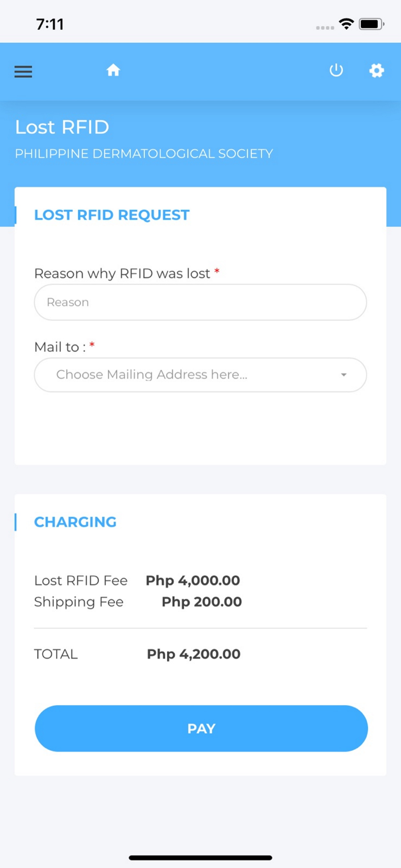Image resolution: width=401 pixels, height=868 pixels.
Task: Tap the Wi-Fi status icon
Action: [346, 24]
